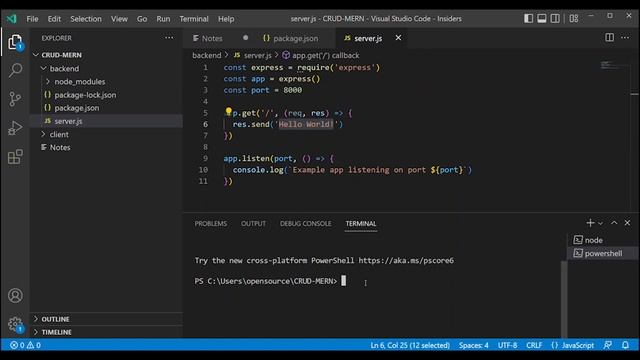This screenshot has height=360, width=640.
Task: Select the TERMINAL panel tab
Action: 361,224
